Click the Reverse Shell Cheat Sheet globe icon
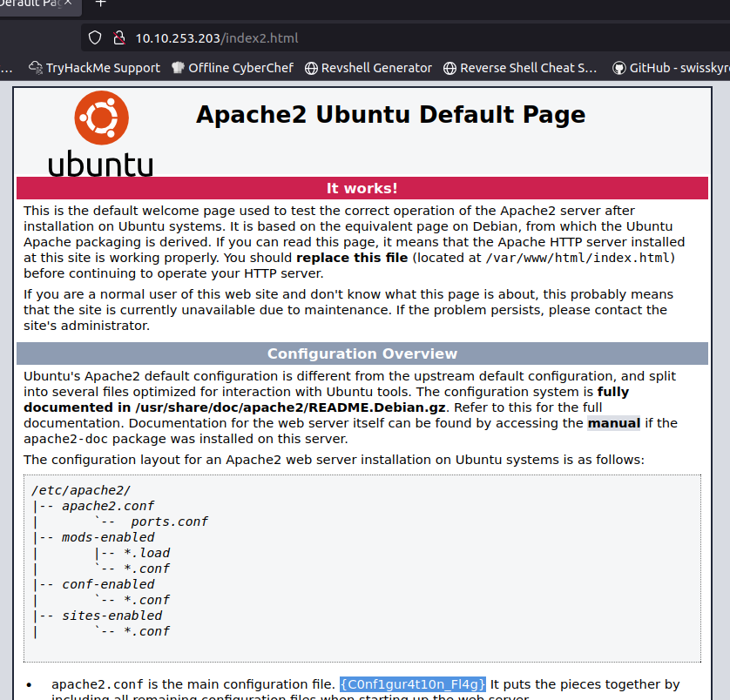The height and width of the screenshot is (700, 730). click(x=449, y=68)
